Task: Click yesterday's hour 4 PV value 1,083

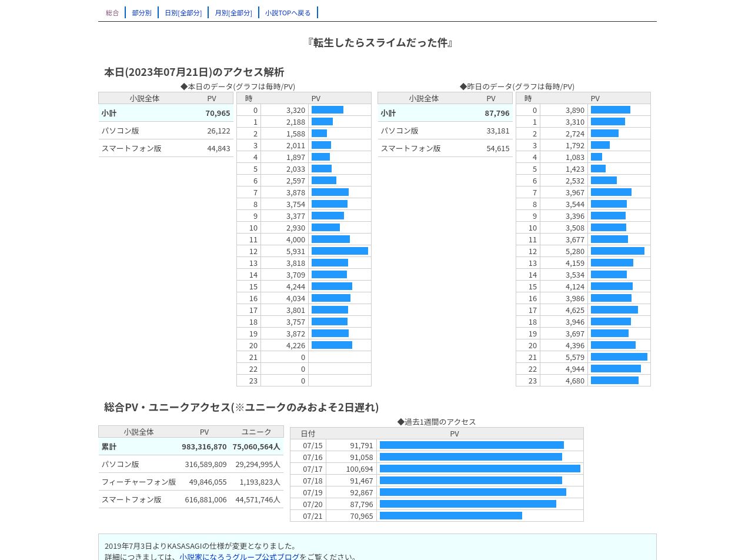Action: point(575,157)
